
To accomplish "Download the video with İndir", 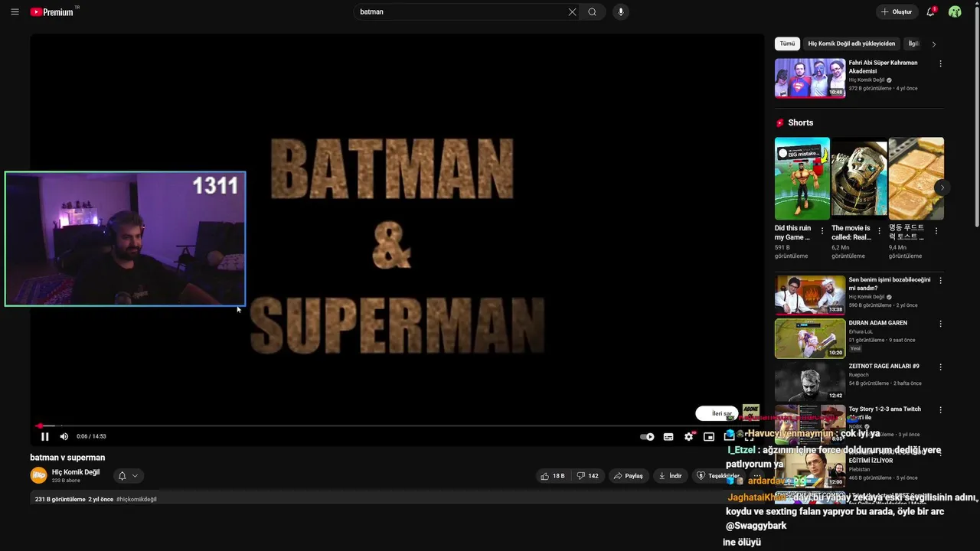I will 670,476.
